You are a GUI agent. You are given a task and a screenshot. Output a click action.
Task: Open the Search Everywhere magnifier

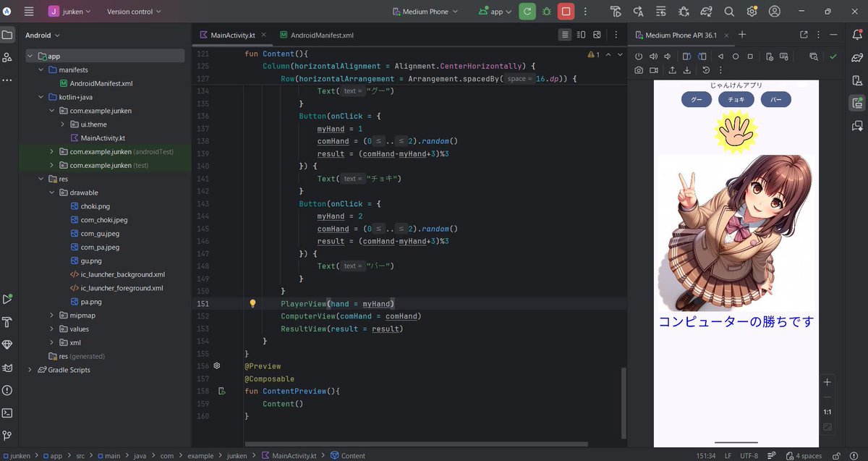pos(729,12)
